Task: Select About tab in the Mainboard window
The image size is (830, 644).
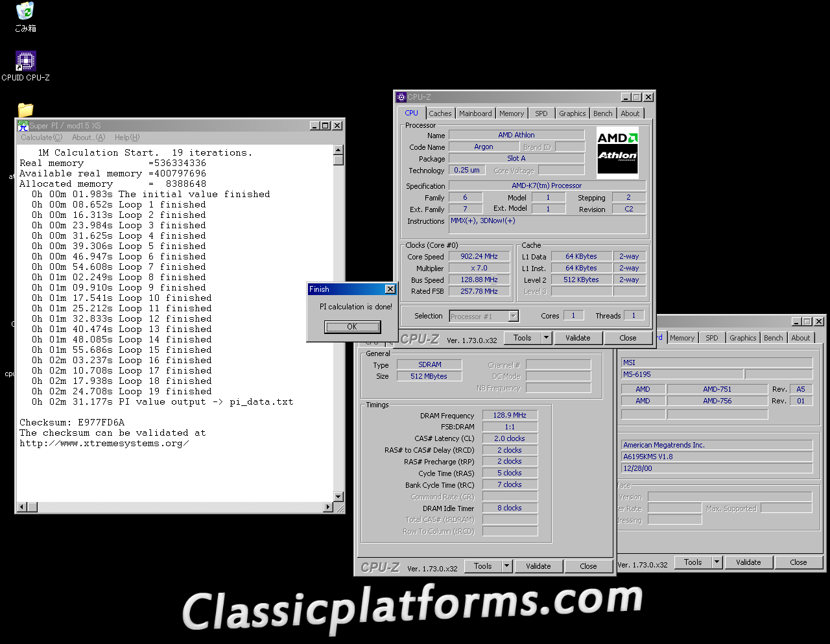Action: tap(801, 338)
